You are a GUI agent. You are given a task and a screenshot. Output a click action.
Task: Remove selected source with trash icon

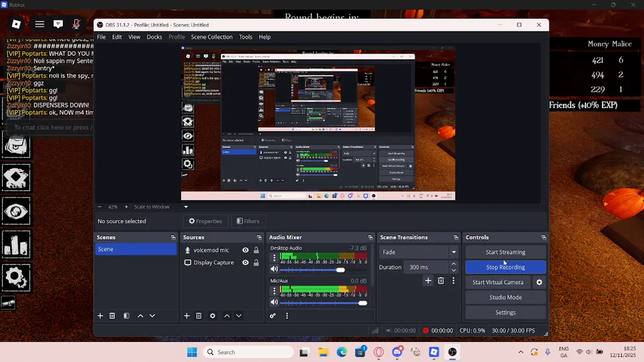[199, 315]
